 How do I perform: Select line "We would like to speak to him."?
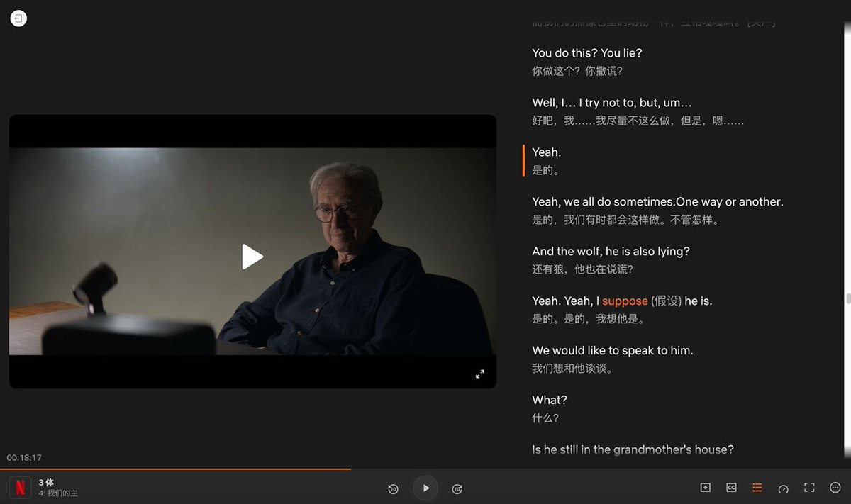613,350
